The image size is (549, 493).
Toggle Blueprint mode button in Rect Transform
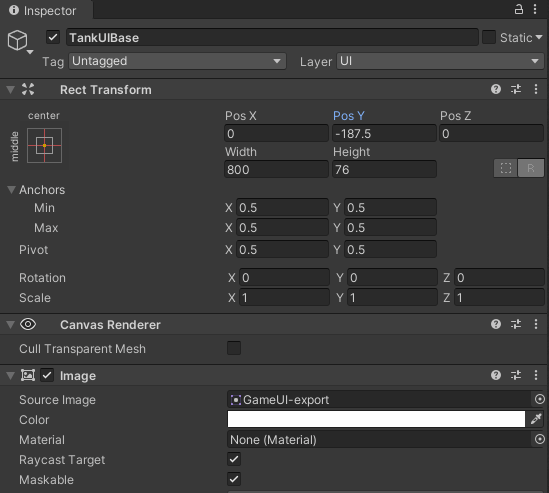pos(506,168)
